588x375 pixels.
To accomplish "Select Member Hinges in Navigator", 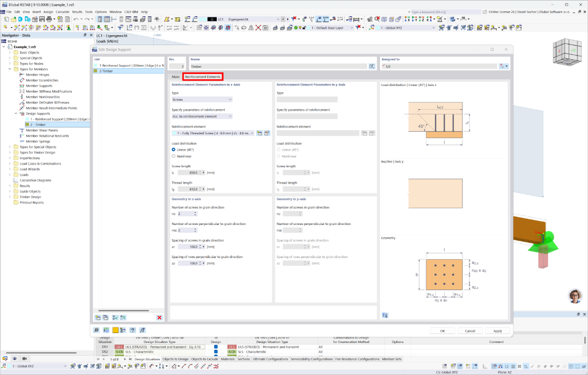I will coord(37,74).
